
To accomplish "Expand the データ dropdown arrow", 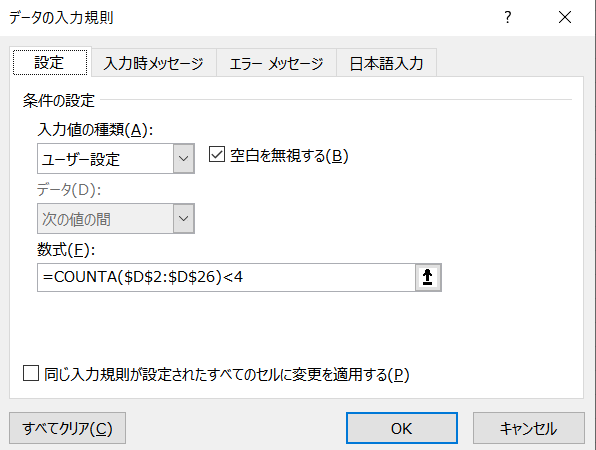I will (x=184, y=219).
